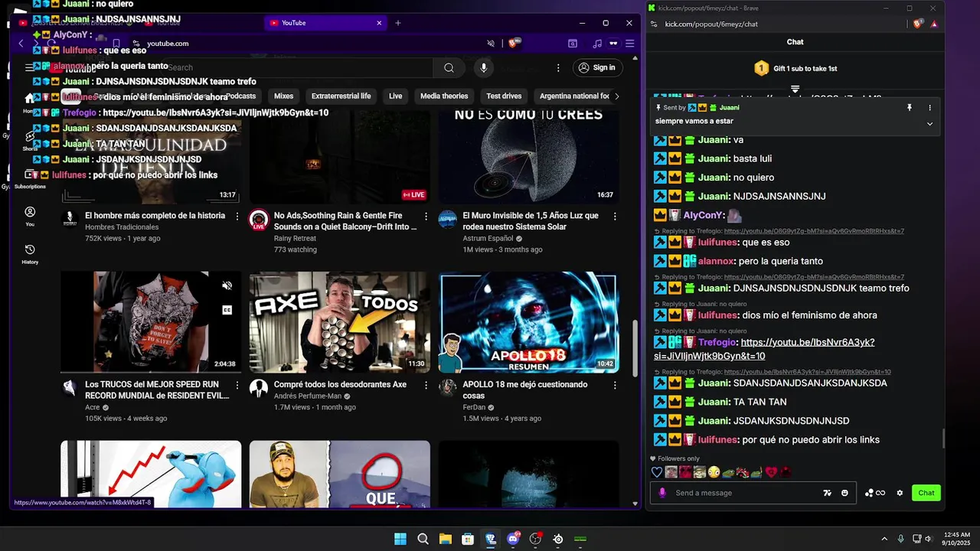980x551 pixels.
Task: Click Compré todos los desodorantes Axe title
Action: [x=340, y=384]
